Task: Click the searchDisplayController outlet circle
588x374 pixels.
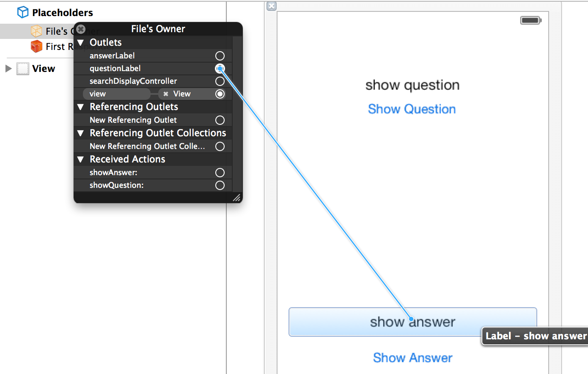Action: coord(220,81)
